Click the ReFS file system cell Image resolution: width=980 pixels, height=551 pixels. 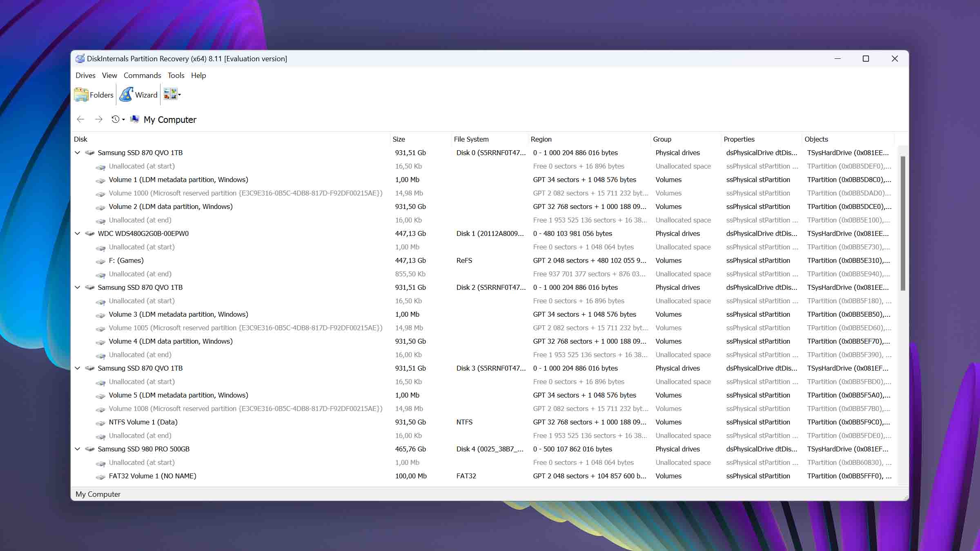pyautogui.click(x=464, y=260)
